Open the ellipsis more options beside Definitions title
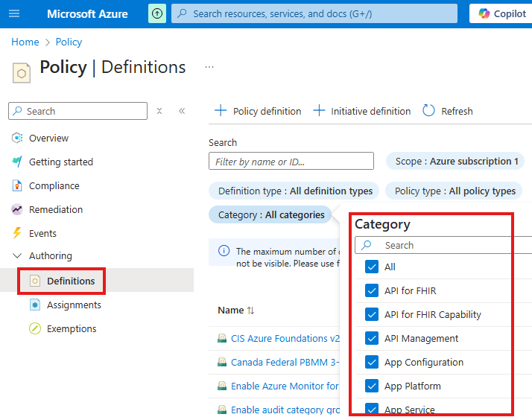 point(209,67)
